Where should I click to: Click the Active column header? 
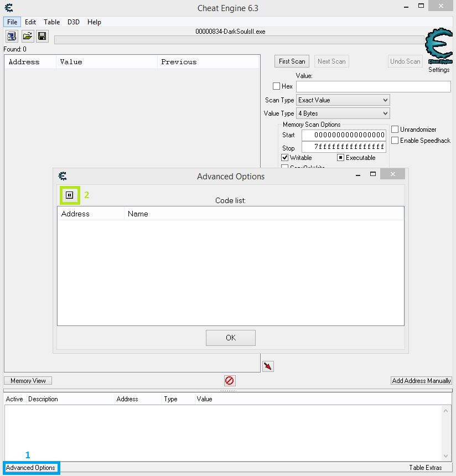[x=14, y=399]
